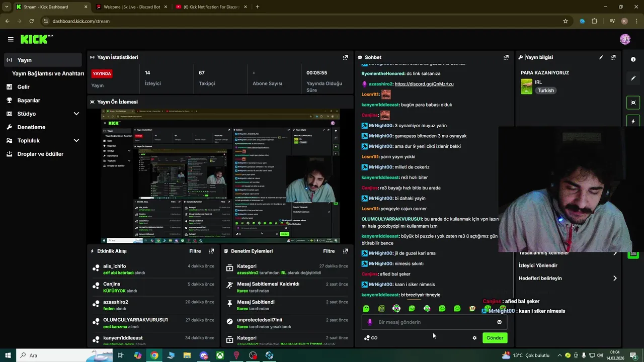Open Discord from the taskbar
This screenshot has height=362, width=644.
[x=204, y=355]
